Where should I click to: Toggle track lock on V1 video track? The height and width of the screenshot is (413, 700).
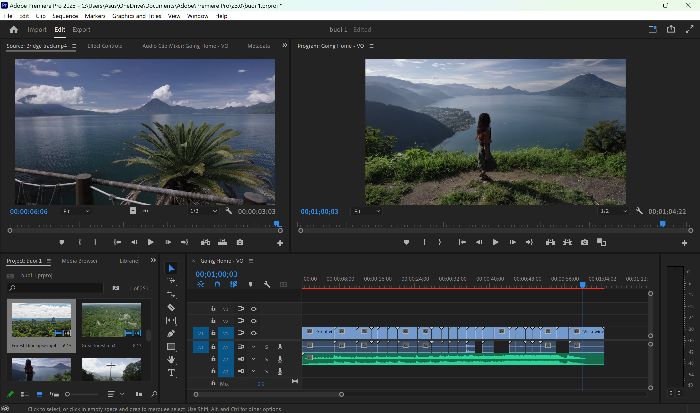click(213, 333)
